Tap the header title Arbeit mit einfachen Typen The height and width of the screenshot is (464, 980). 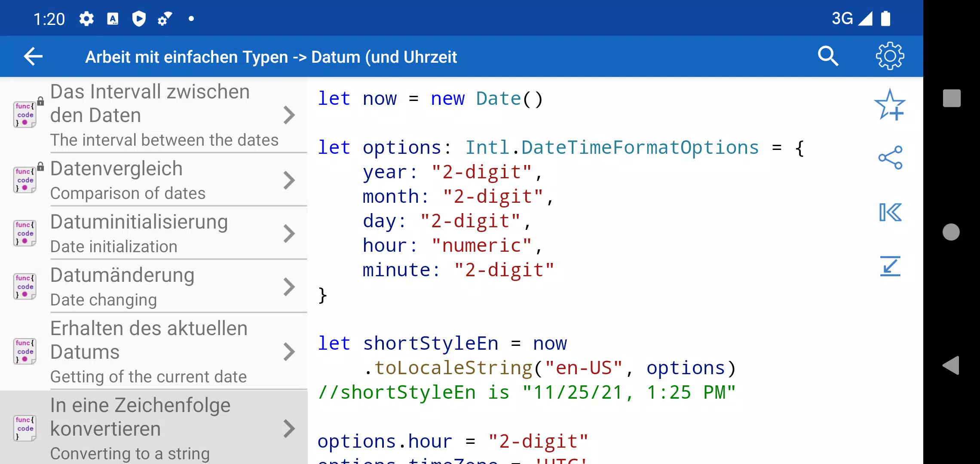(271, 57)
